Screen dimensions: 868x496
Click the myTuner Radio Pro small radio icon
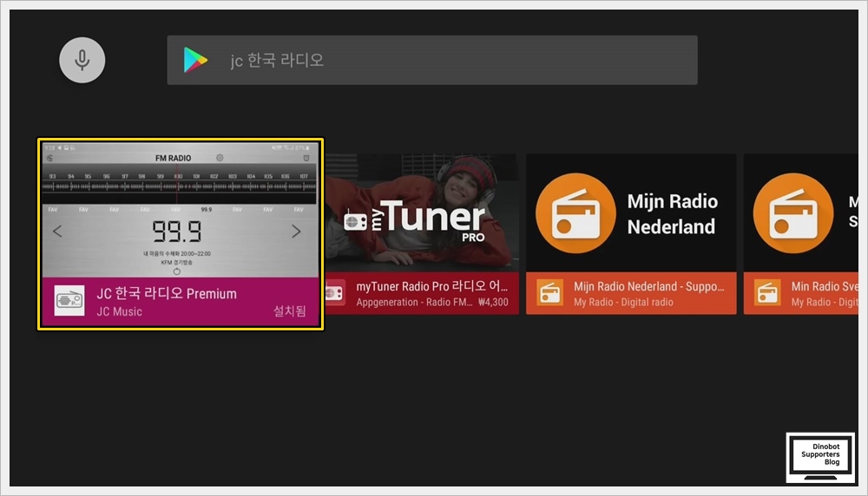pos(335,293)
